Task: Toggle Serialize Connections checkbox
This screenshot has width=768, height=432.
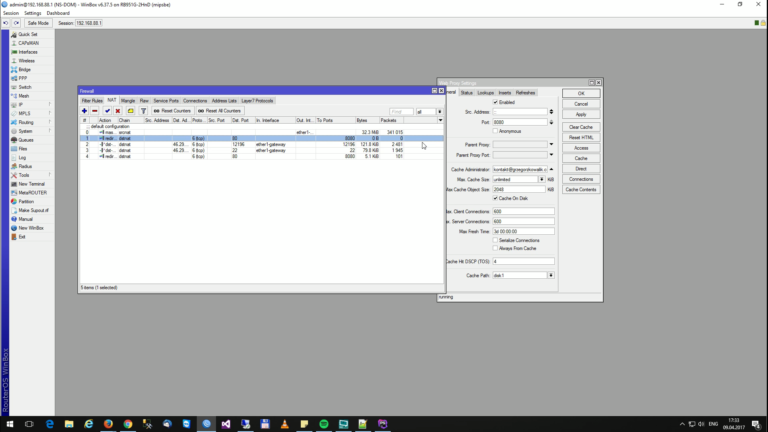Action: tap(495, 240)
